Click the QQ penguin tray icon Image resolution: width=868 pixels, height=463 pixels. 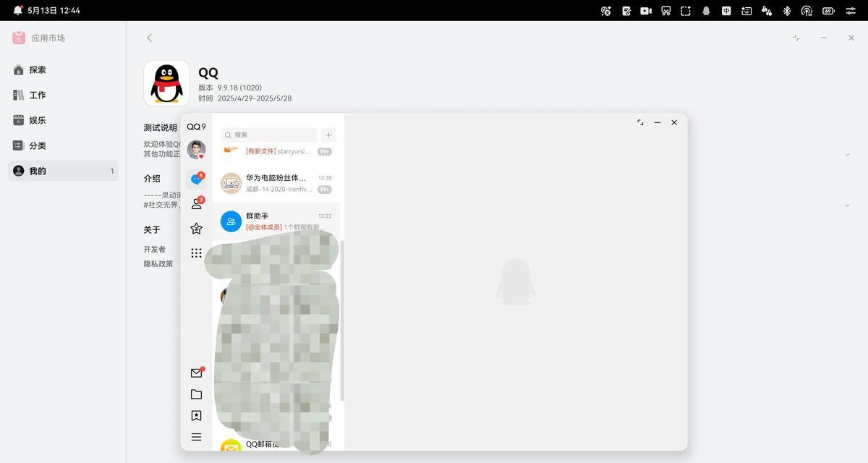706,11
